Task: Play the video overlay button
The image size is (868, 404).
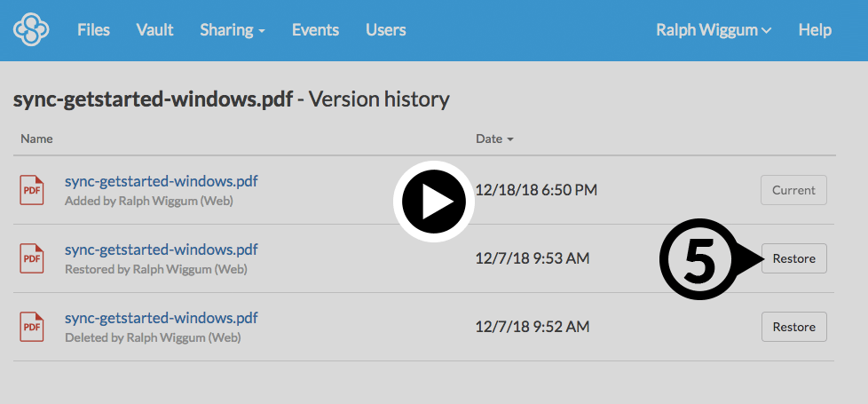Action: pos(434,202)
